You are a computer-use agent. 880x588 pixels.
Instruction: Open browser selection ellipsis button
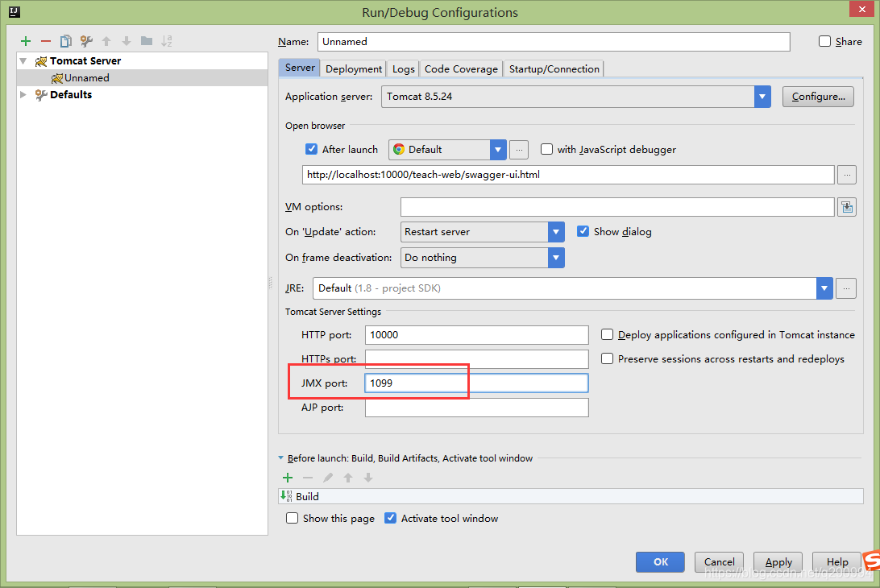click(x=519, y=150)
